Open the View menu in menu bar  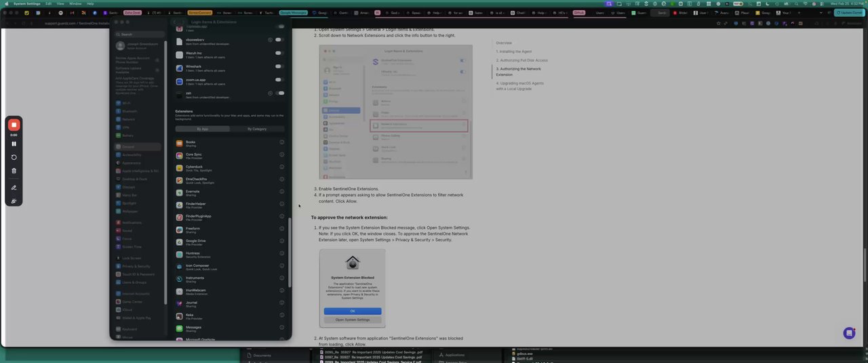(60, 3)
